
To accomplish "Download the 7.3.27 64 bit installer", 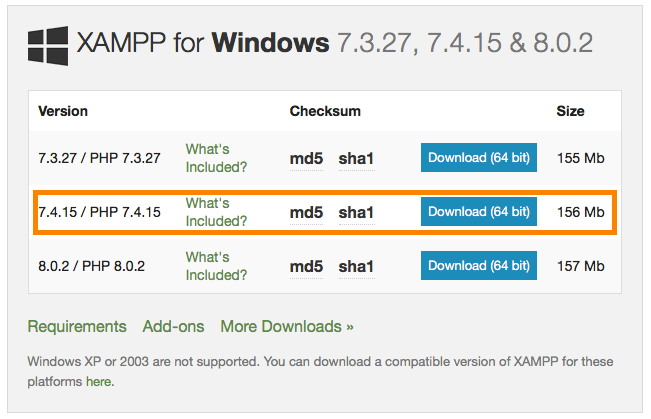I will [x=478, y=158].
